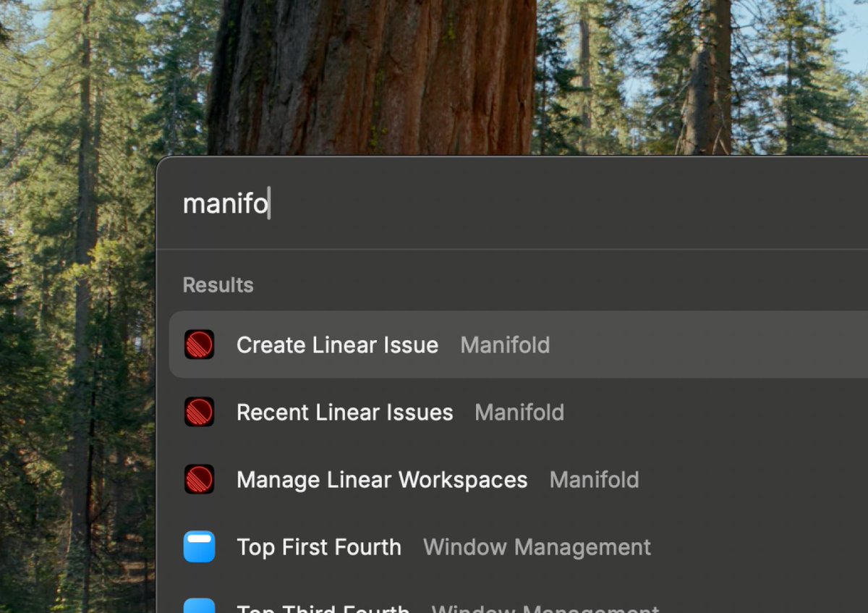Click Window Management label beside Top Third Fourth
Screen dimensions: 868x613
[x=545, y=608]
